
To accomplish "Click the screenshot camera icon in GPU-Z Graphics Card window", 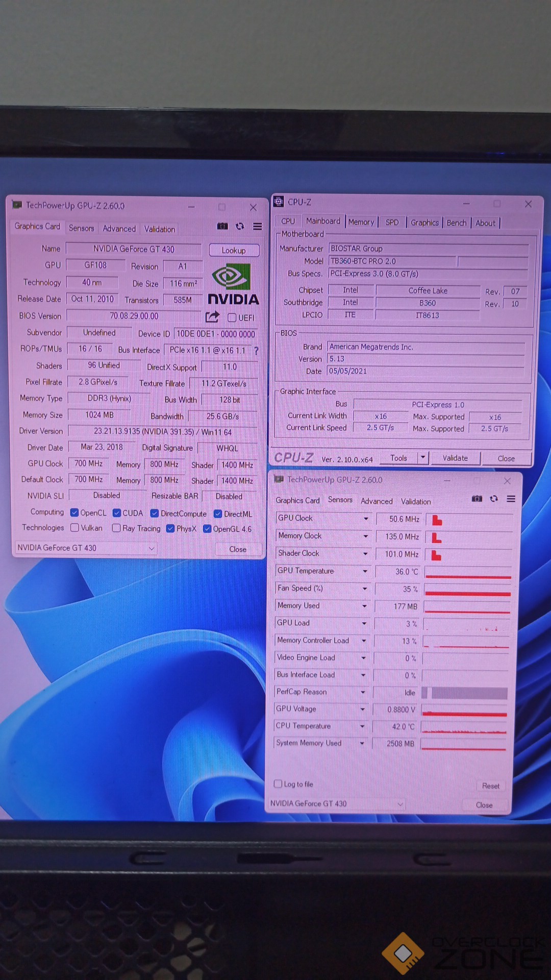I will coord(222,226).
